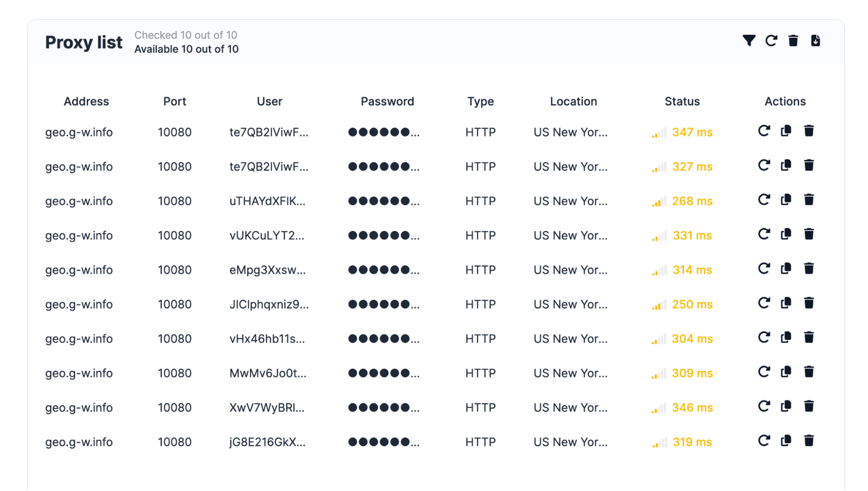Select the 346 ms status value
Screen dimensions: 868x491
pos(692,408)
